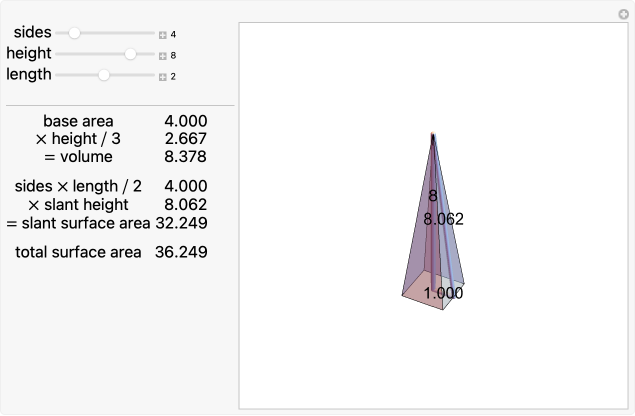Click the 1.000 base label on the pyramid
This screenshot has height=416, width=635.
443,293
